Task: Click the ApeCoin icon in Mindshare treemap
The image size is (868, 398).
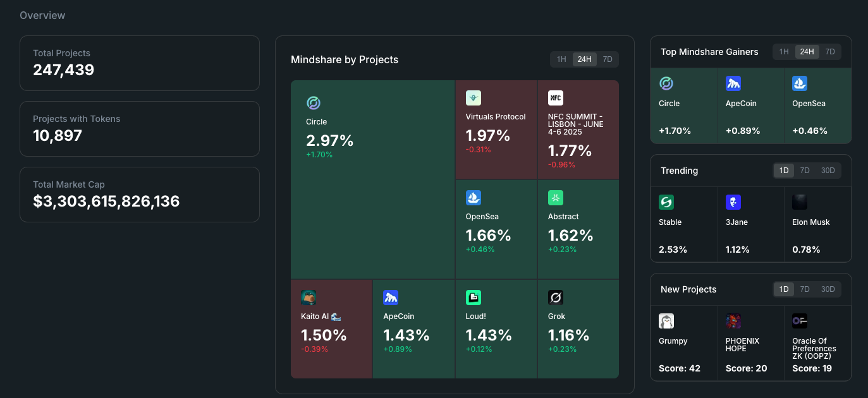Action: pos(391,298)
